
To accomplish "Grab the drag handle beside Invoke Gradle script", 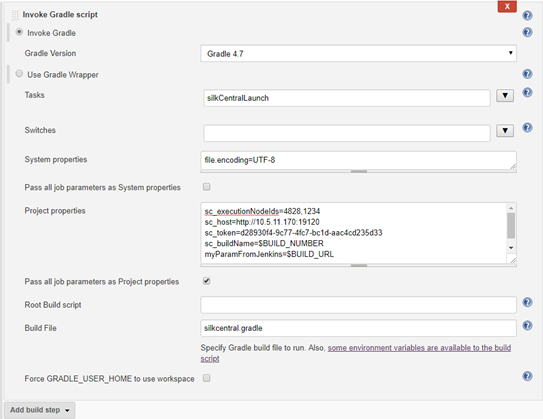I will 15,15.
